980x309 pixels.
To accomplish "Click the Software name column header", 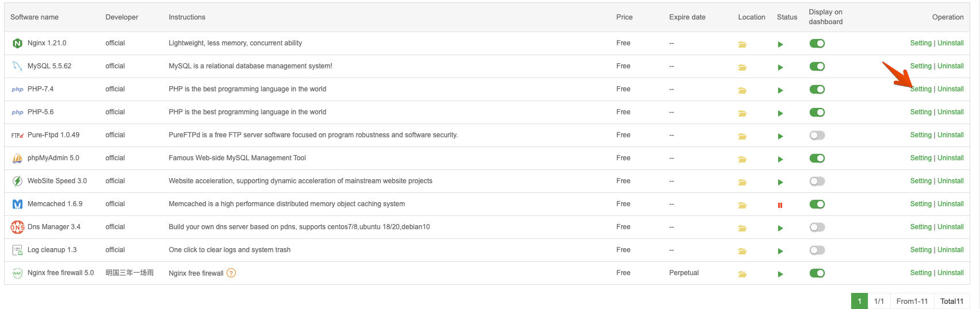I will click(35, 17).
